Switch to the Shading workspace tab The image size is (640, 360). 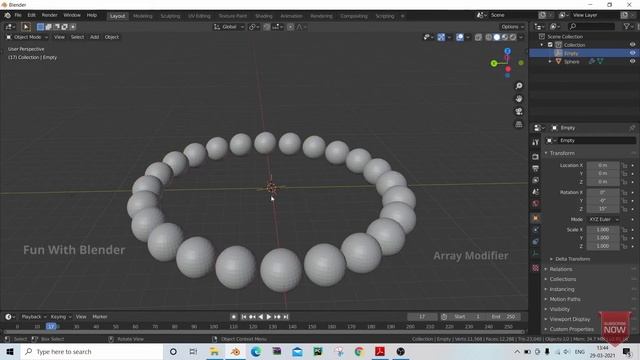click(x=264, y=16)
